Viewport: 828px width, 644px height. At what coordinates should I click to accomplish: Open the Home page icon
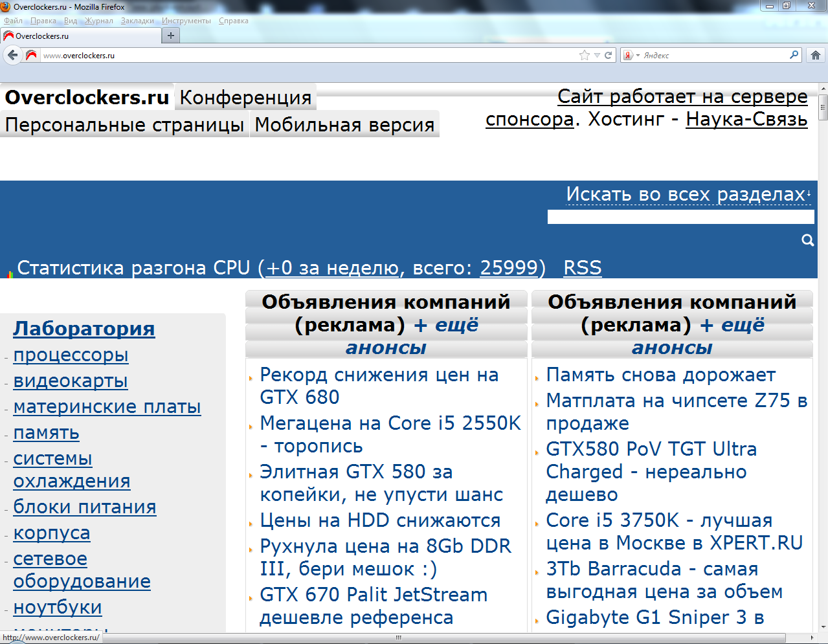pos(816,55)
